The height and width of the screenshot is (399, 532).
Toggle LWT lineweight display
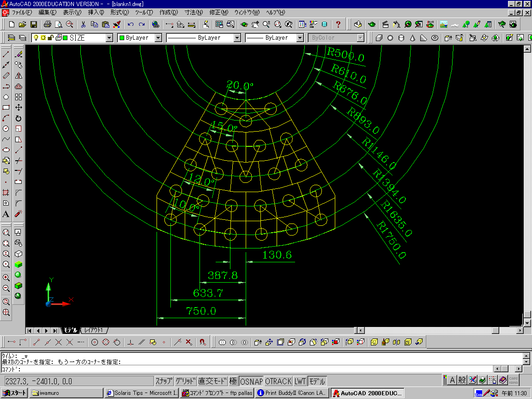pos(300,381)
